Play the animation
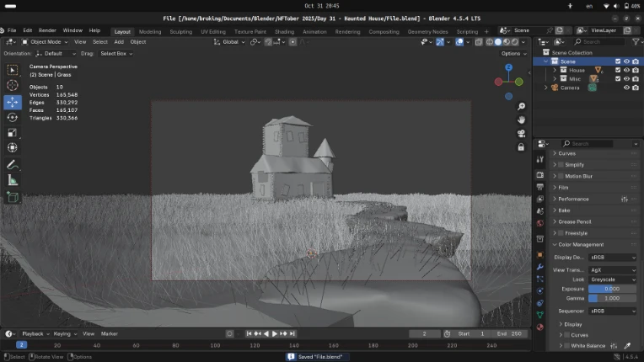The height and width of the screenshot is (362, 644). pyautogui.click(x=275, y=333)
